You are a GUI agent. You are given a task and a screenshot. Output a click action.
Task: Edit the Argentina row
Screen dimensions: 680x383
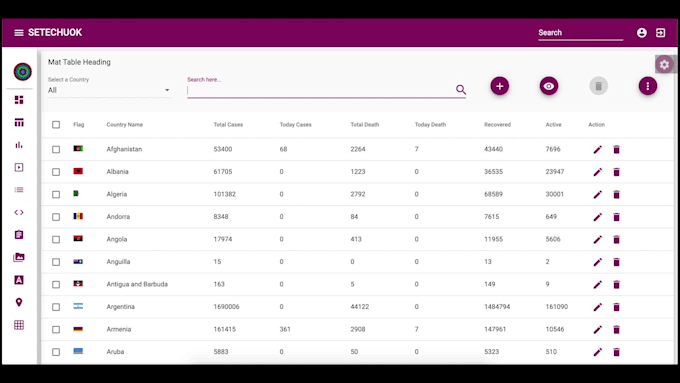point(598,308)
